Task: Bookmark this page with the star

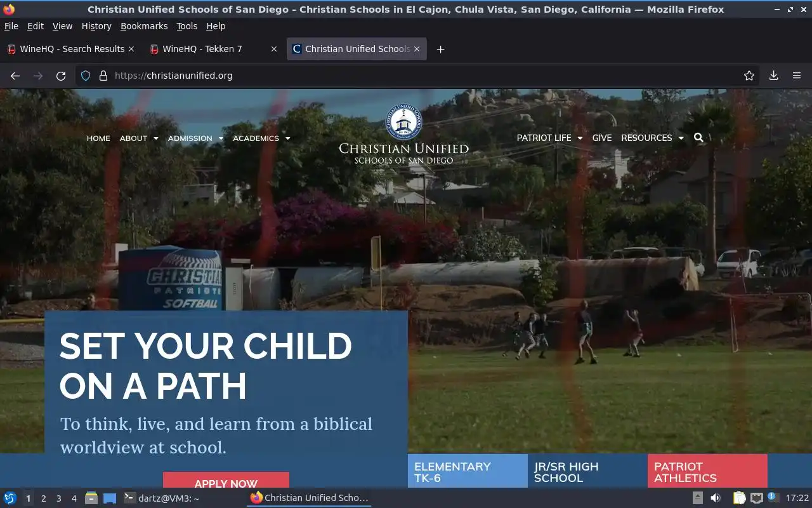Action: 749,76
